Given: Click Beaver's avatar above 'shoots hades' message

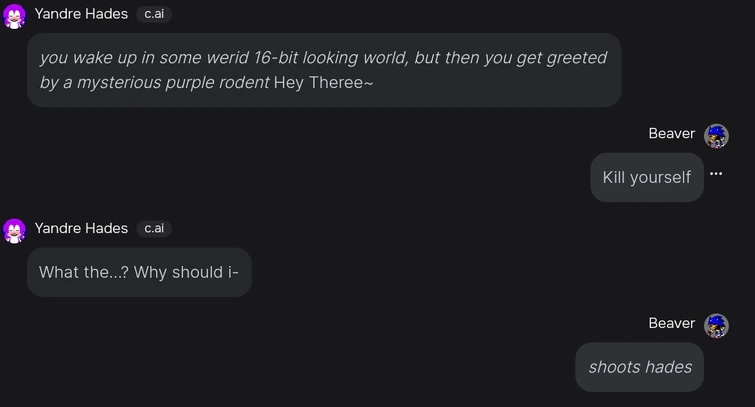Looking at the screenshot, I should [716, 325].
